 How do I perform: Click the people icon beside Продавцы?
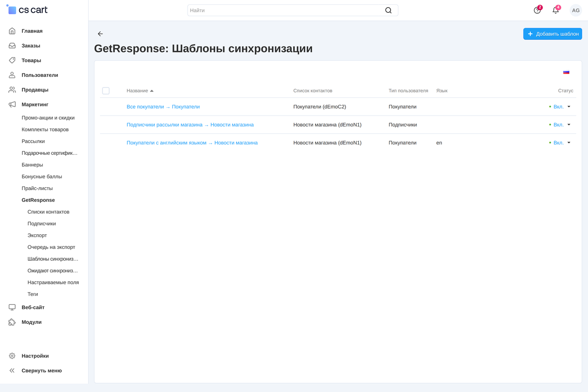point(12,90)
